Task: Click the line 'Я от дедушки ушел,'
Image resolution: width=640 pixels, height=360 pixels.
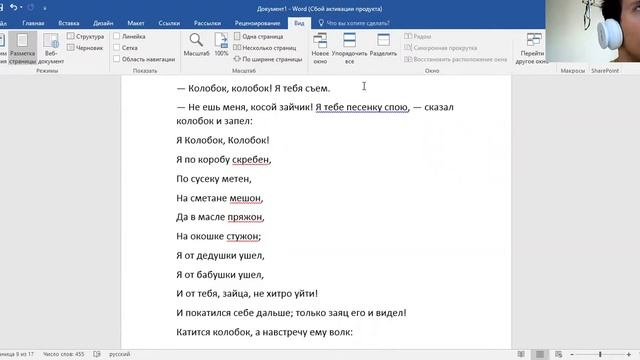Action: coord(220,256)
